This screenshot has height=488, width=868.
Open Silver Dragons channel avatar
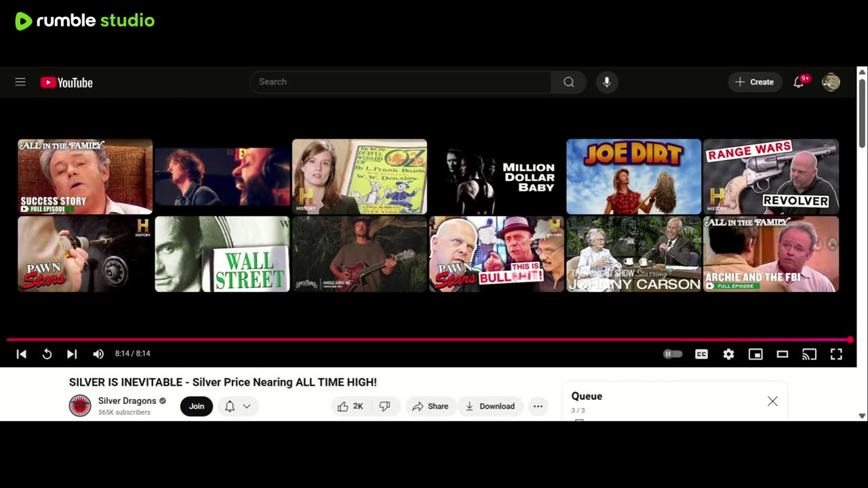click(x=80, y=406)
